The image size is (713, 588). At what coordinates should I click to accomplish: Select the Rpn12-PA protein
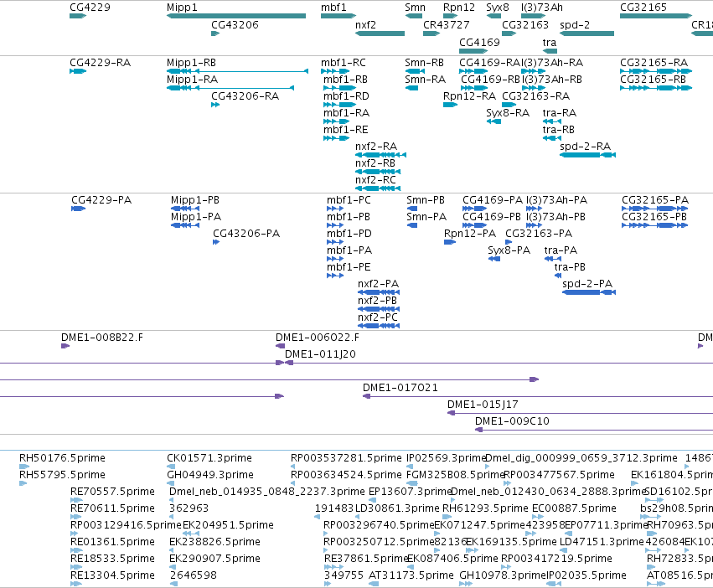tap(450, 242)
